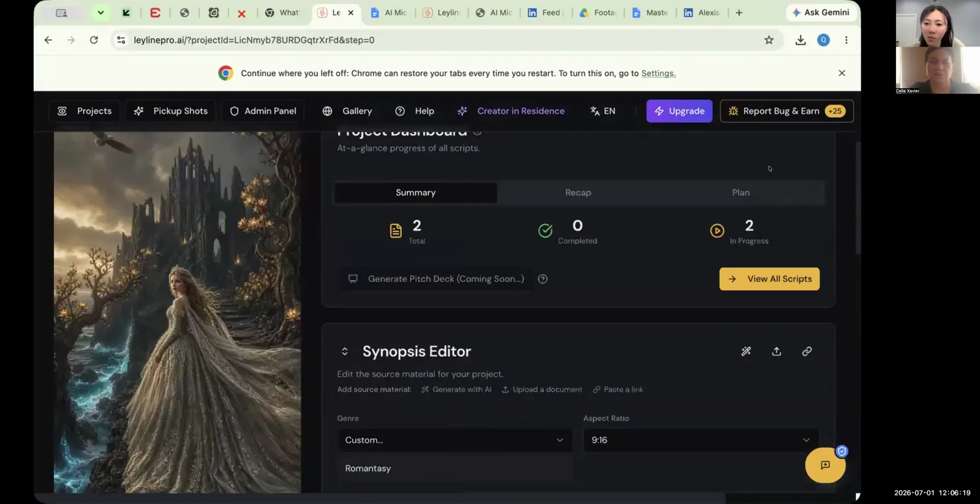This screenshot has width=980, height=504.
Task: Click the fantasy castle cover image
Action: [177, 312]
